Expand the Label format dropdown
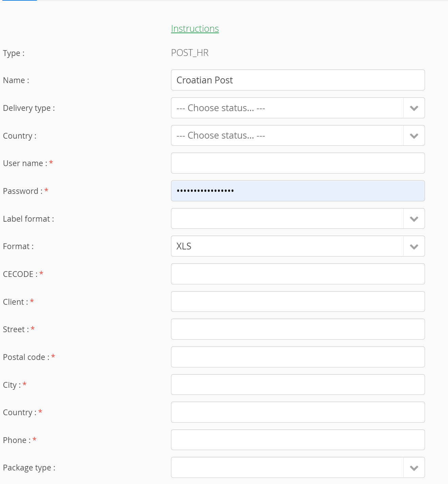 point(298,219)
